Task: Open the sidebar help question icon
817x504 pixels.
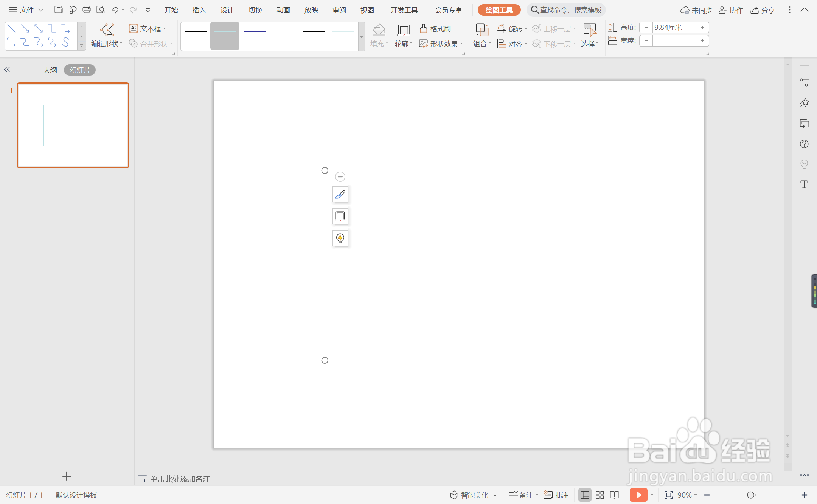Action: pos(805,144)
